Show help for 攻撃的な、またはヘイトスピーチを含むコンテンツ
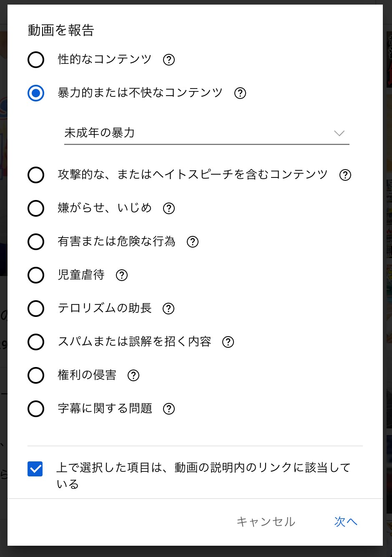 tap(345, 175)
